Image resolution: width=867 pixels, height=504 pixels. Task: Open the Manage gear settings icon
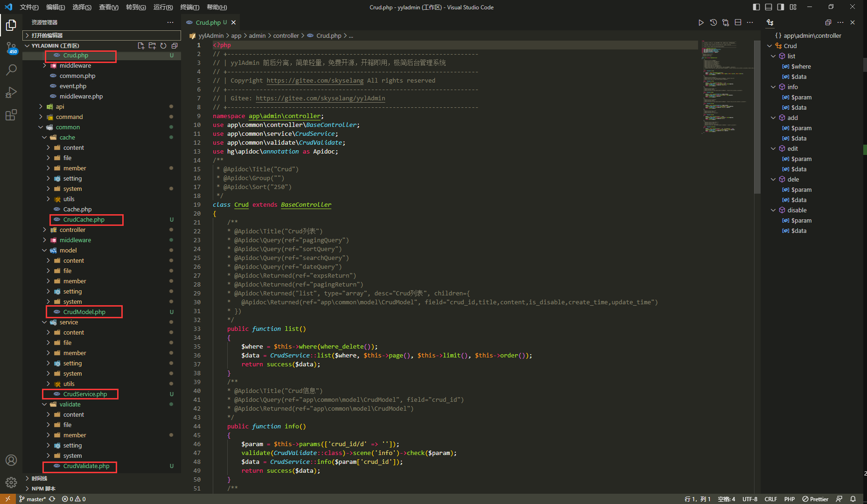coord(11,482)
